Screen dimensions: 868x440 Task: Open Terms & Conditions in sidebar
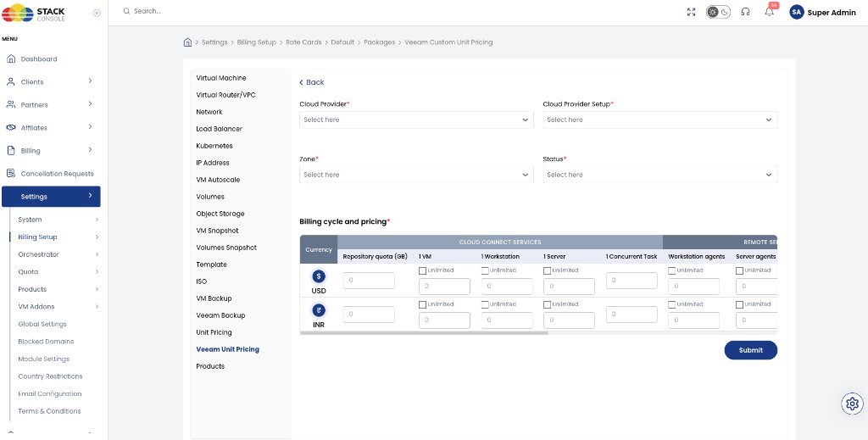click(49, 411)
